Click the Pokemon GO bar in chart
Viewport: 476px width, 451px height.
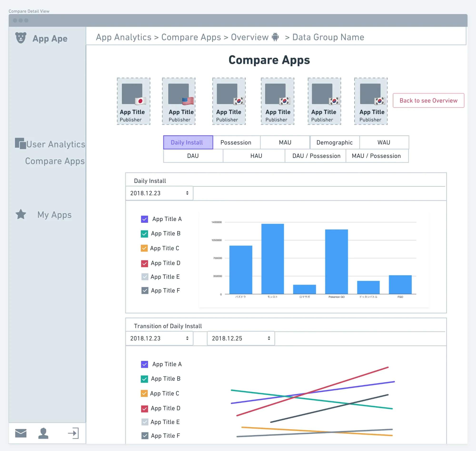click(x=336, y=262)
